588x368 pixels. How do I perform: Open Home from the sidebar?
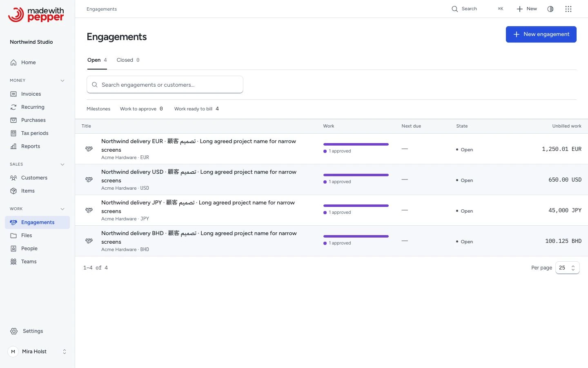(37, 63)
